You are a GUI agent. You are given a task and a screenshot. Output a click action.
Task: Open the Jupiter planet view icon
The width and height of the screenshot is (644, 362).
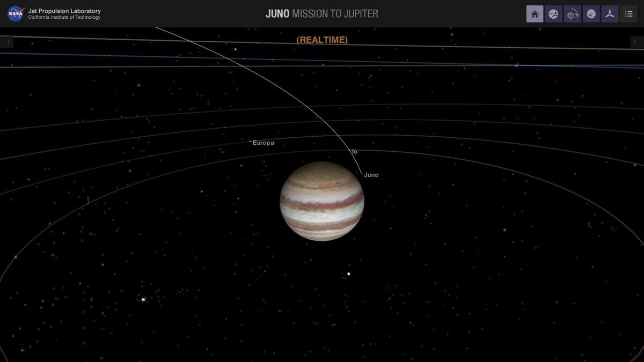point(591,14)
